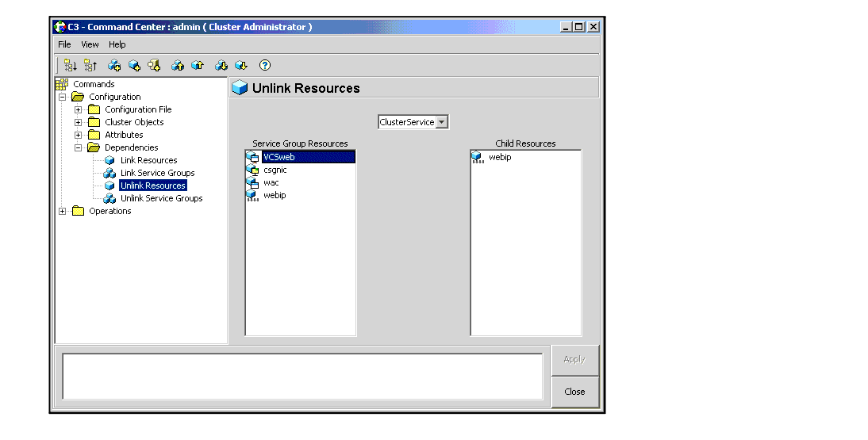
Task: Click the expand tree toolbar icon with down arrow
Action: tap(71, 66)
